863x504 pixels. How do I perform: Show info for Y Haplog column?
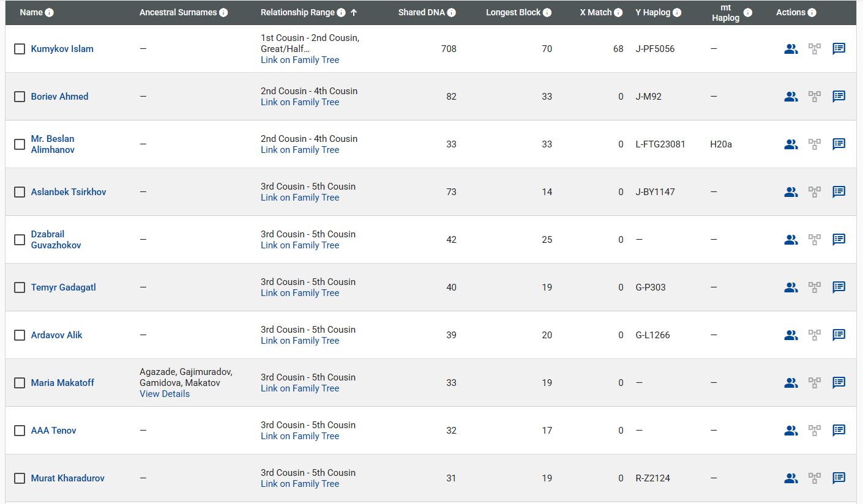coord(677,13)
